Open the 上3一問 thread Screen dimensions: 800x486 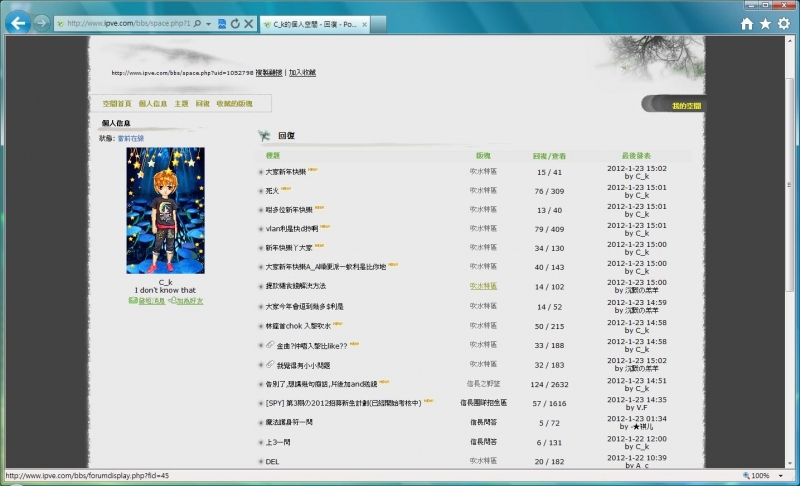click(x=278, y=442)
